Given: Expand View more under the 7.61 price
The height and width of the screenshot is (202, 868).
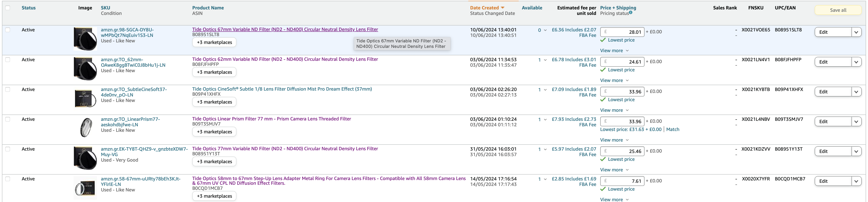Looking at the screenshot, I should [x=614, y=199].
